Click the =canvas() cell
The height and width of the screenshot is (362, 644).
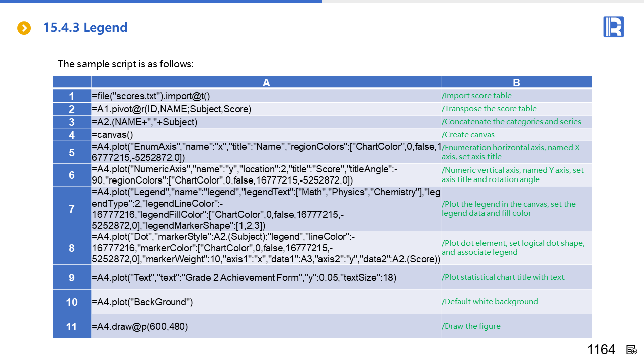point(112,135)
